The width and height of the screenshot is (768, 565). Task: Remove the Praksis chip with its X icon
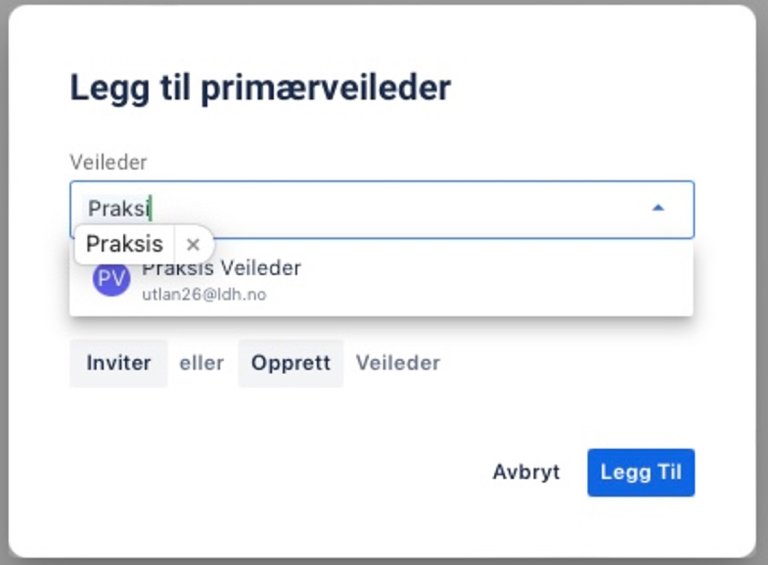193,245
